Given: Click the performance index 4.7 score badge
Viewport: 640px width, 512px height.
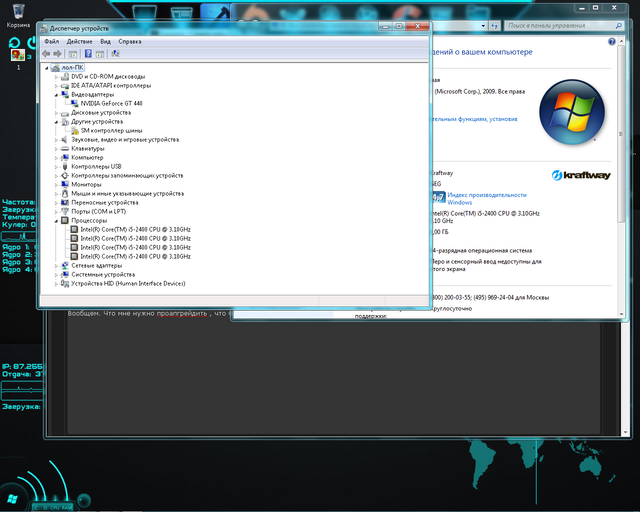Looking at the screenshot, I should tap(438, 197).
